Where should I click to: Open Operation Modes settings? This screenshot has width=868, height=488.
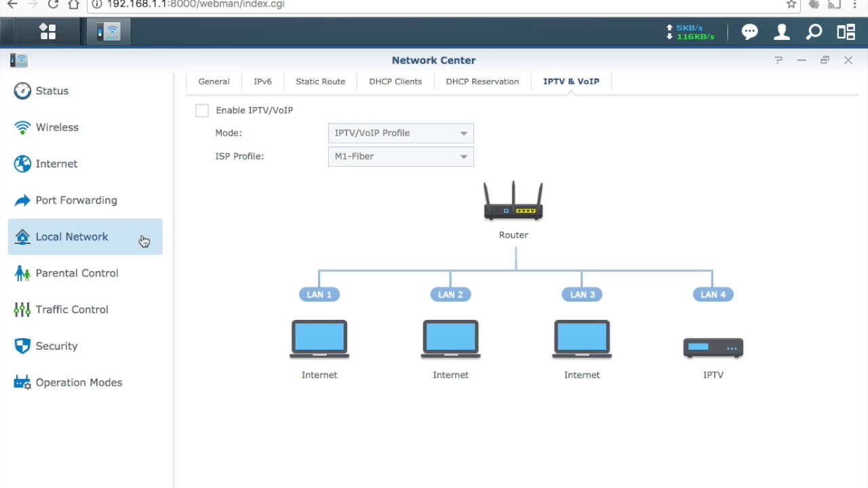coord(85,382)
